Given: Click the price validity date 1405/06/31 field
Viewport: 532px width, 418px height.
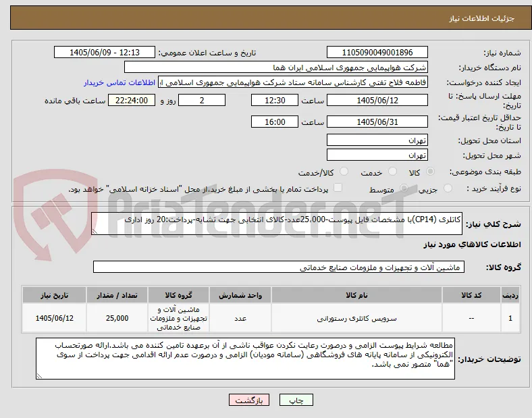Looking at the screenshot, I should pos(377,122).
